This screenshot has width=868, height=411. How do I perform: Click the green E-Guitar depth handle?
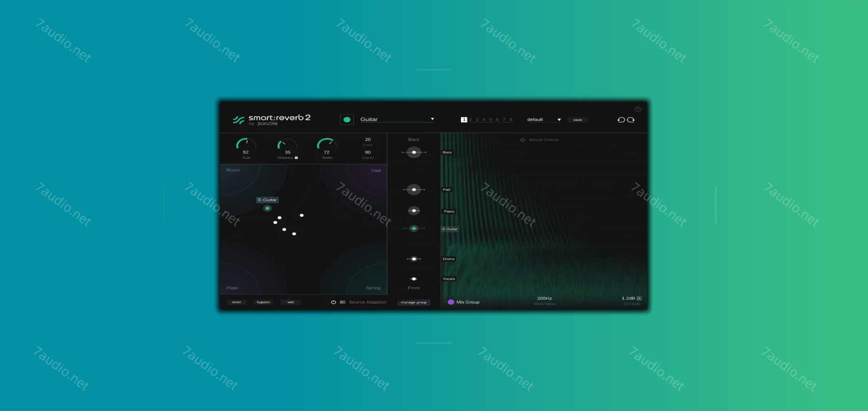coord(414,228)
